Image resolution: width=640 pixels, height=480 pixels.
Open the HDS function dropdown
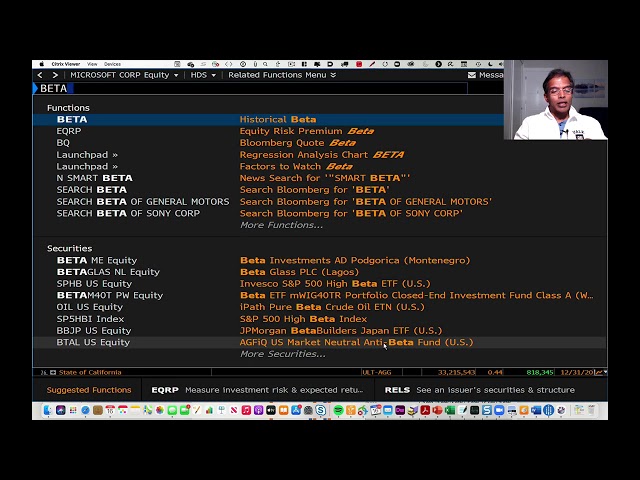coord(203,75)
